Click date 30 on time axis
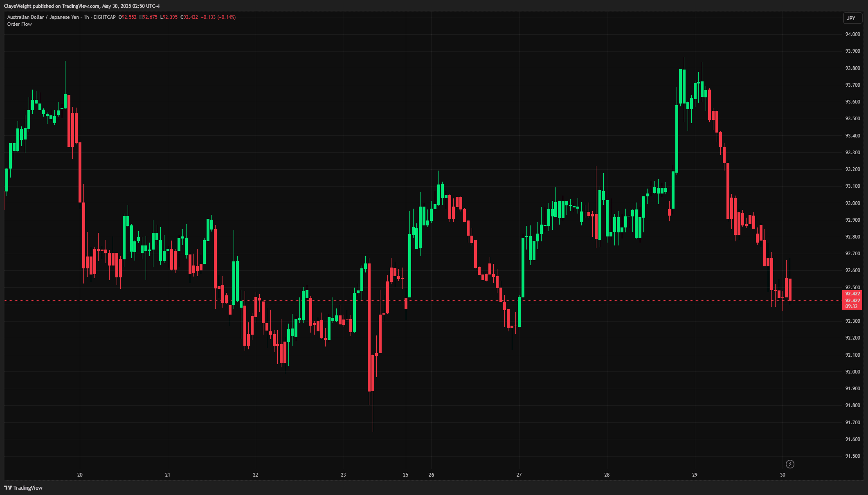 point(782,475)
